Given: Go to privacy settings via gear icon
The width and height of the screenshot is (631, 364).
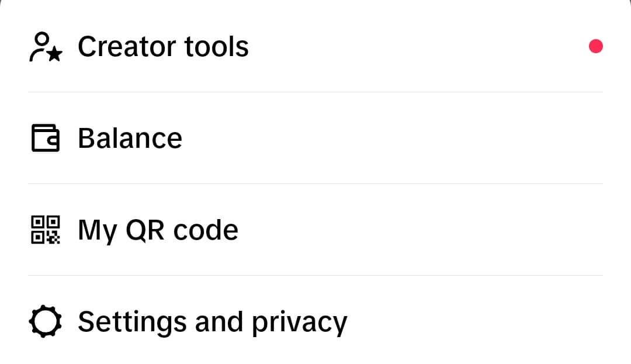Looking at the screenshot, I should pos(46,321).
